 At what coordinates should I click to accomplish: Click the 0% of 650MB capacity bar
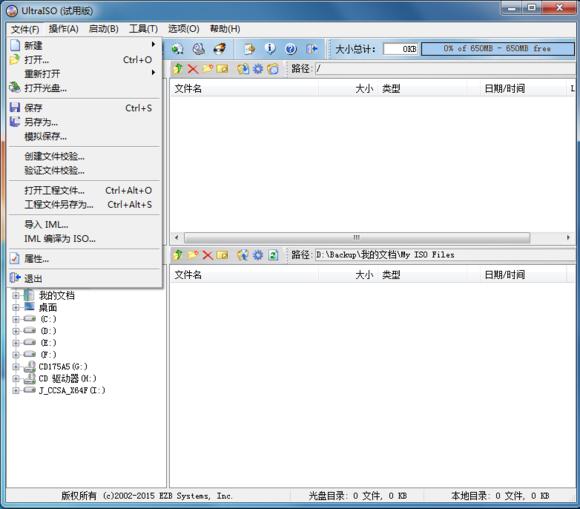click(x=498, y=49)
